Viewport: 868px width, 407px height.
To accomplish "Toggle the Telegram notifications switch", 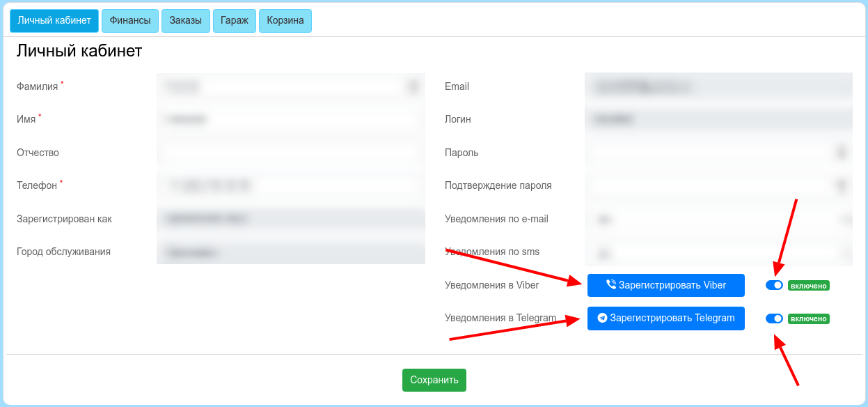I will pyautogui.click(x=774, y=318).
